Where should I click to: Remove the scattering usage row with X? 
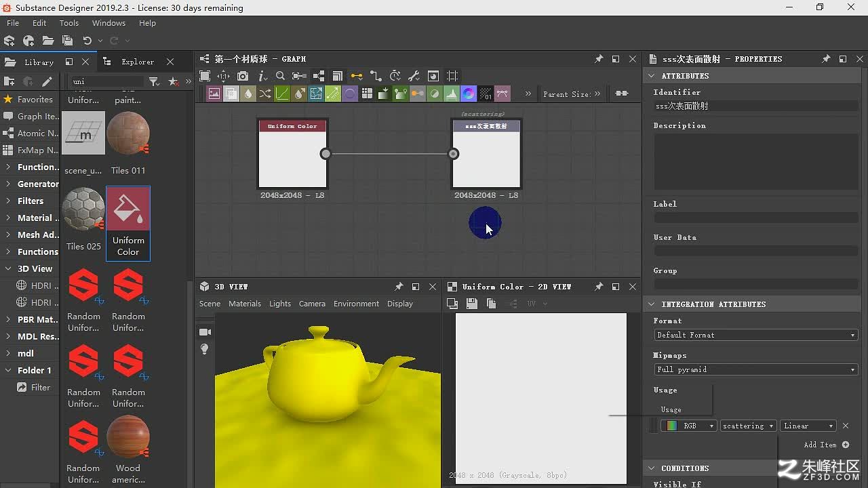click(846, 426)
